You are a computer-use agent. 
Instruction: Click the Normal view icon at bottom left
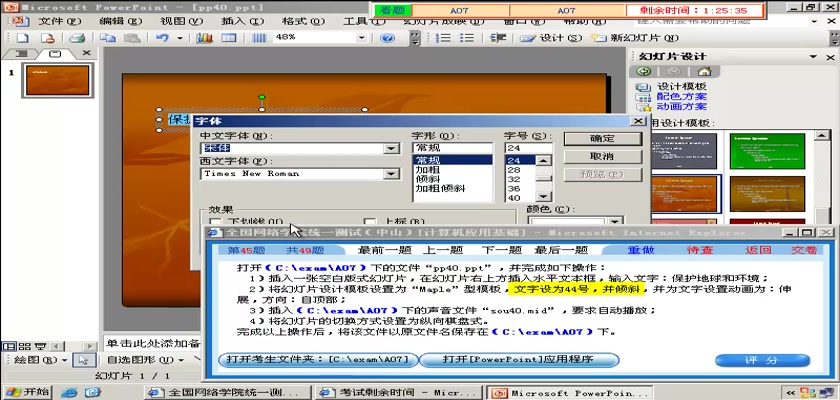point(9,346)
